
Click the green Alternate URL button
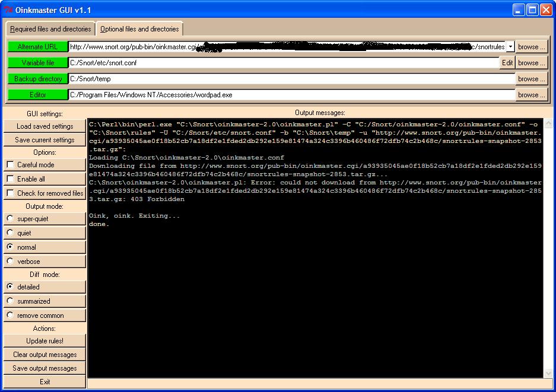38,47
